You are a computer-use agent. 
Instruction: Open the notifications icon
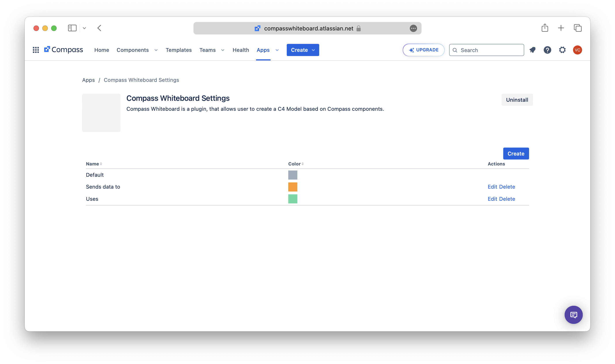(x=532, y=50)
